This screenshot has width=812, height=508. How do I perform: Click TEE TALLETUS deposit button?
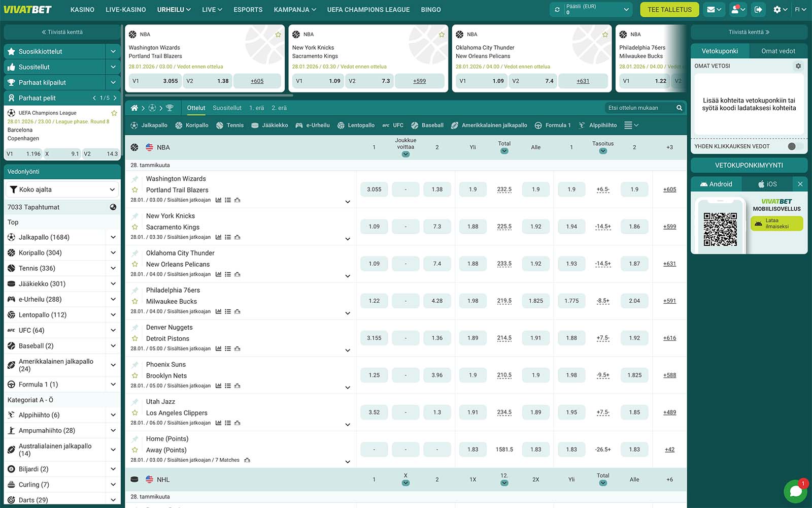click(x=669, y=10)
